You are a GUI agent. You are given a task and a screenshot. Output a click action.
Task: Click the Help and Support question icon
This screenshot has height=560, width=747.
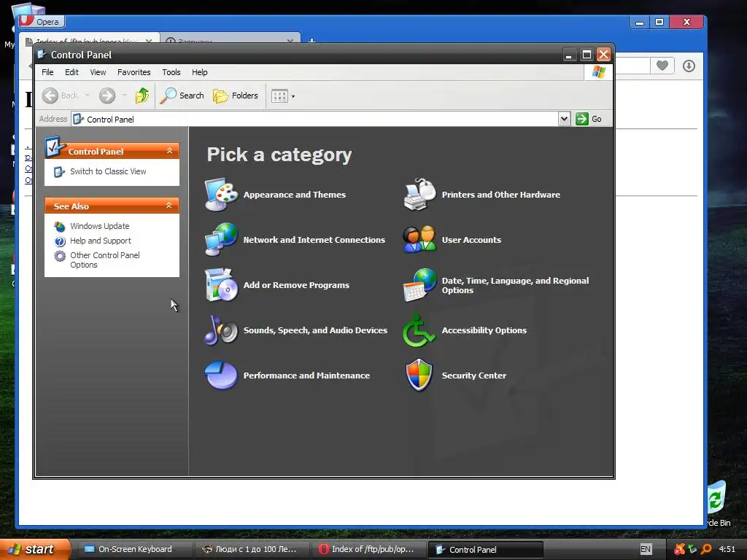[x=60, y=241]
